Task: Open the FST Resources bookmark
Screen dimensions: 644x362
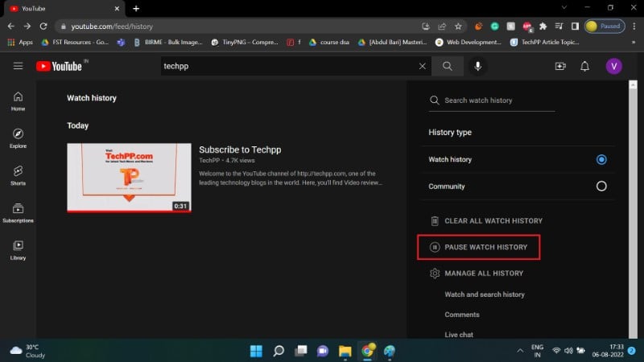Action: point(75,42)
